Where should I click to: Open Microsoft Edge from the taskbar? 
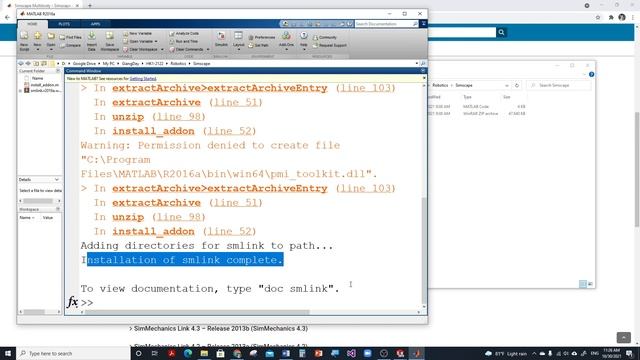click(188, 353)
